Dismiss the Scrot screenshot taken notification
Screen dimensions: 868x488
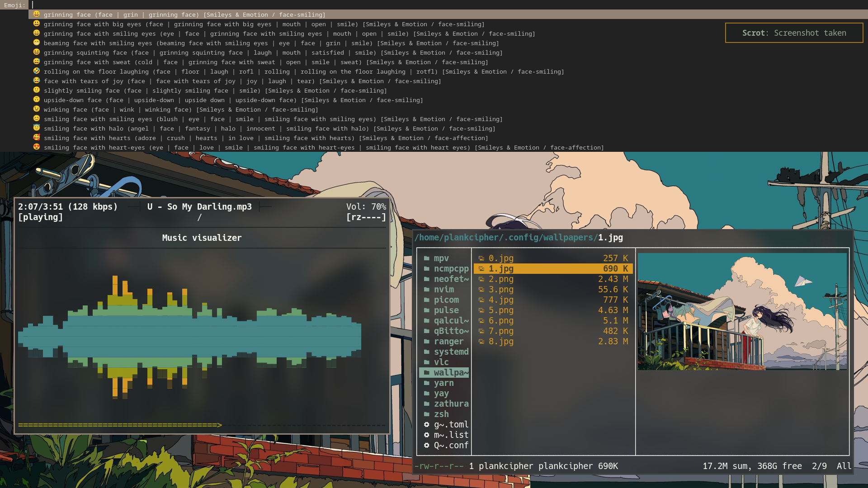[794, 33]
